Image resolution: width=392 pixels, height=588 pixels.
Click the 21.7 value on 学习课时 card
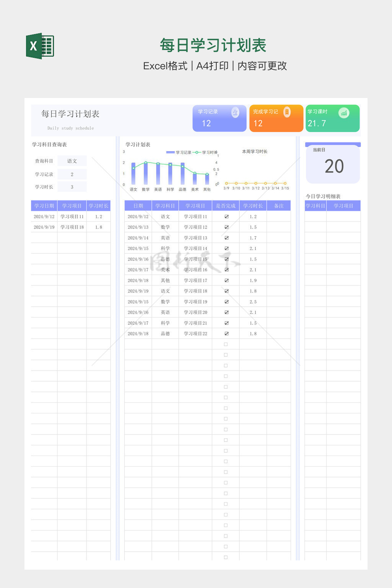(x=317, y=123)
